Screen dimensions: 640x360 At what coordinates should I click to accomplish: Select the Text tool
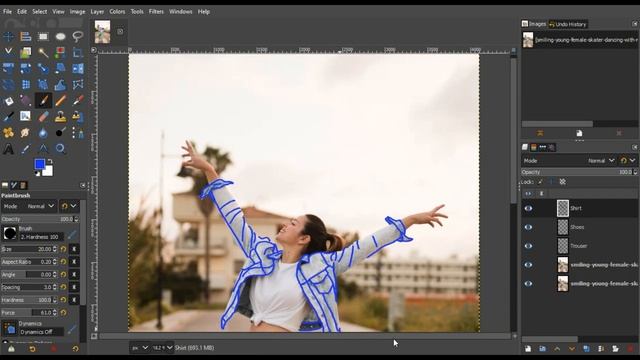pos(8,149)
